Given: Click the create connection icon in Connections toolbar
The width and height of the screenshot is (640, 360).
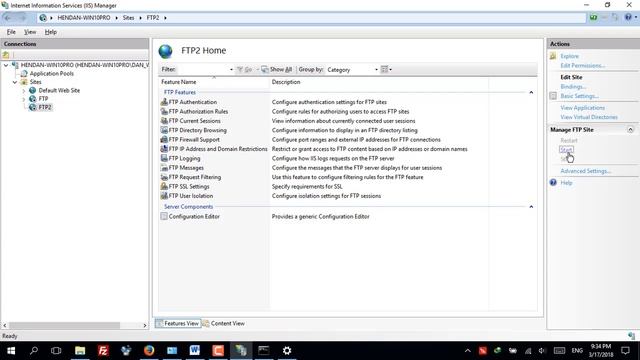Looking at the screenshot, I should [6, 55].
